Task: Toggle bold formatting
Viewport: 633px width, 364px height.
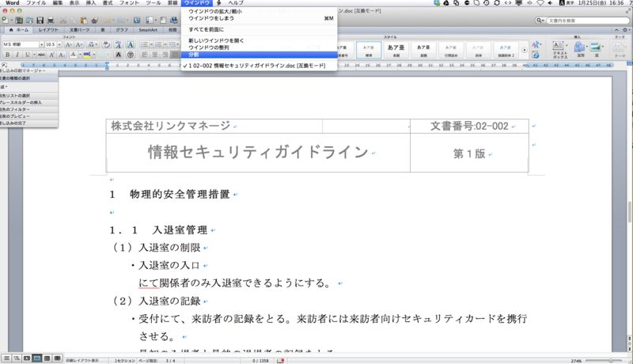Action: [7, 55]
